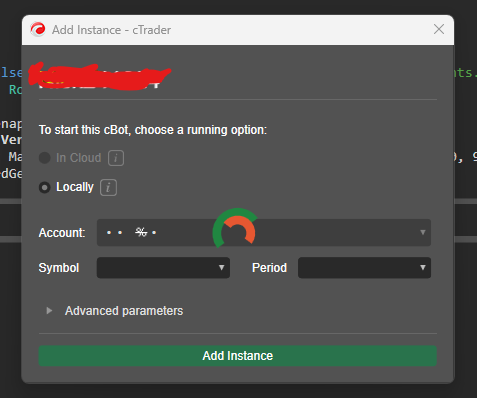Select the In Cloud running option

click(x=45, y=158)
